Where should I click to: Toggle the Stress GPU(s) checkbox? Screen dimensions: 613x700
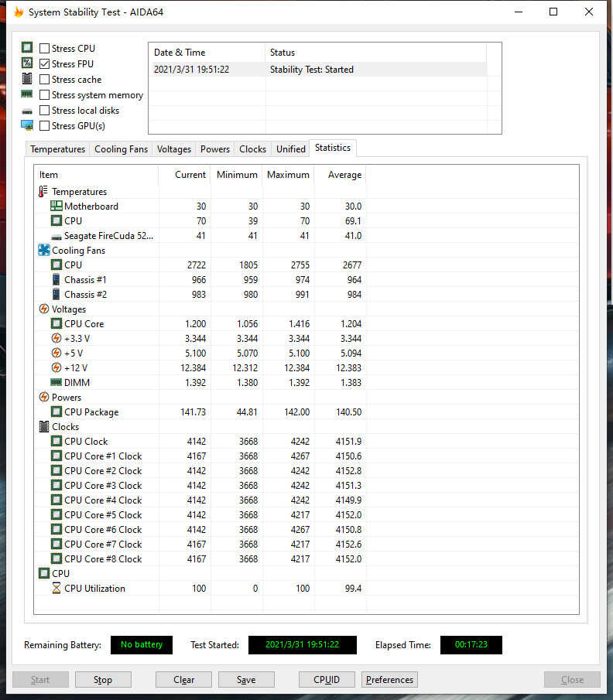(x=44, y=125)
